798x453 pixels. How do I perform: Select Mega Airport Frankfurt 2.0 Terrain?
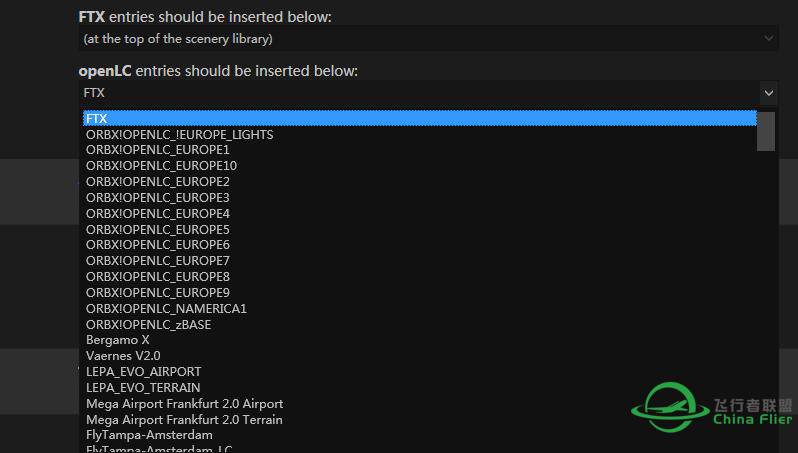184,420
